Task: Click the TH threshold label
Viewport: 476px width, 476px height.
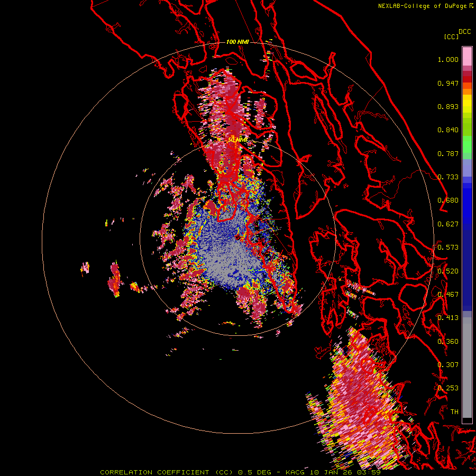Action: click(454, 411)
